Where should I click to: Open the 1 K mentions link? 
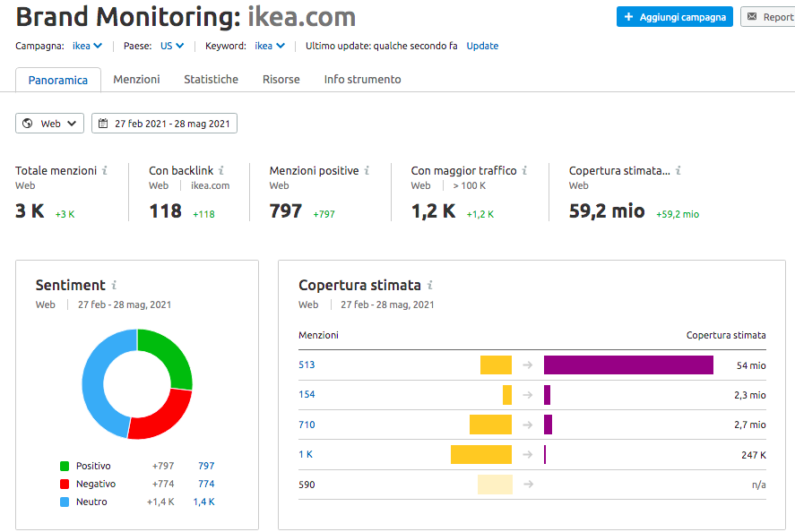[x=306, y=454]
